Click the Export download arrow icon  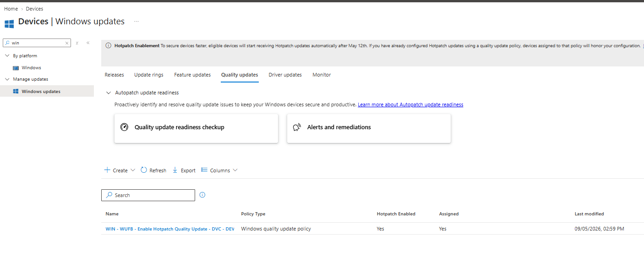tap(175, 170)
